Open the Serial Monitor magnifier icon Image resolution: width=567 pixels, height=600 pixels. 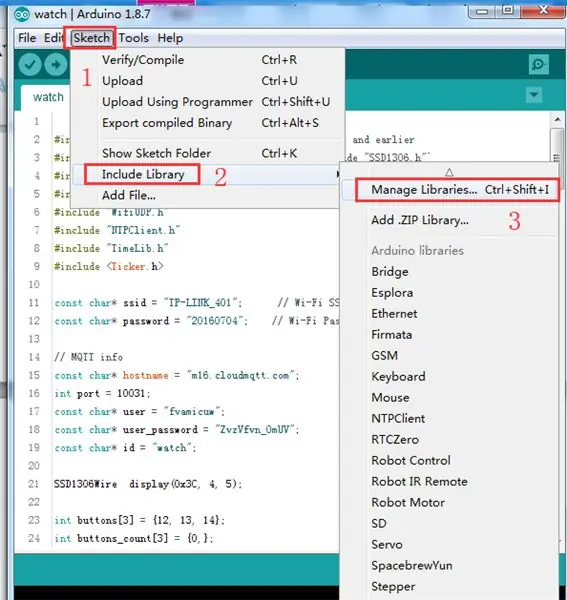coord(539,64)
